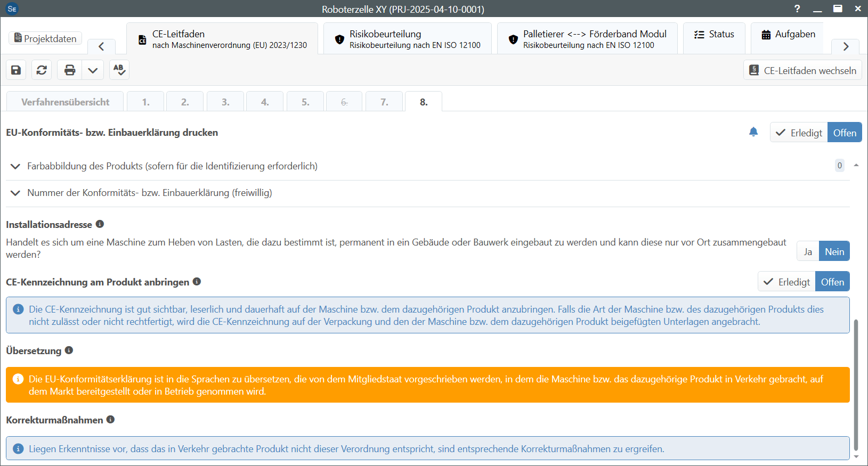This screenshot has height=466, width=868.
Task: Click the calendar icon on the Aufgaben tab
Action: pyautogui.click(x=766, y=35)
